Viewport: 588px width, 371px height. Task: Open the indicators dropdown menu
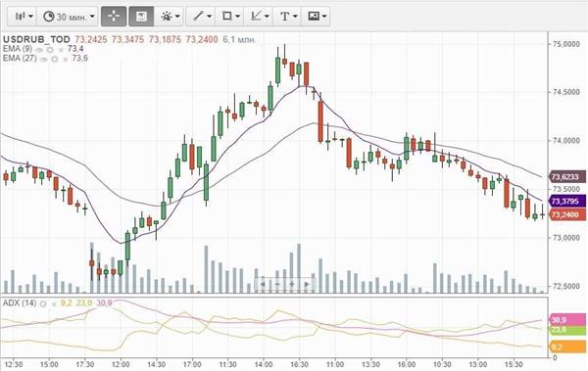[x=170, y=16]
